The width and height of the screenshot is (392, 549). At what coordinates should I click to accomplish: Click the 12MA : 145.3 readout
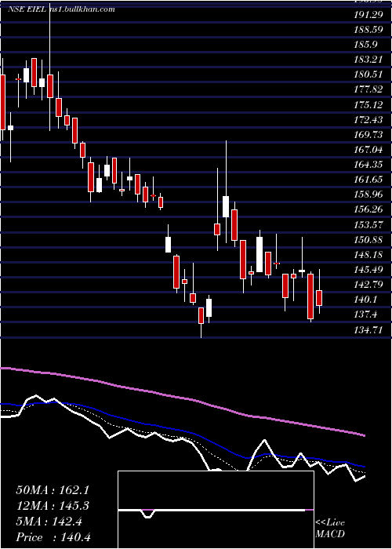53,506
